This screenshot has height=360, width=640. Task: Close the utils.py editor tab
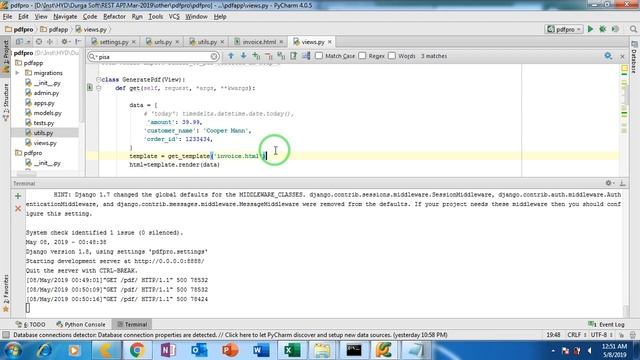[x=222, y=42]
